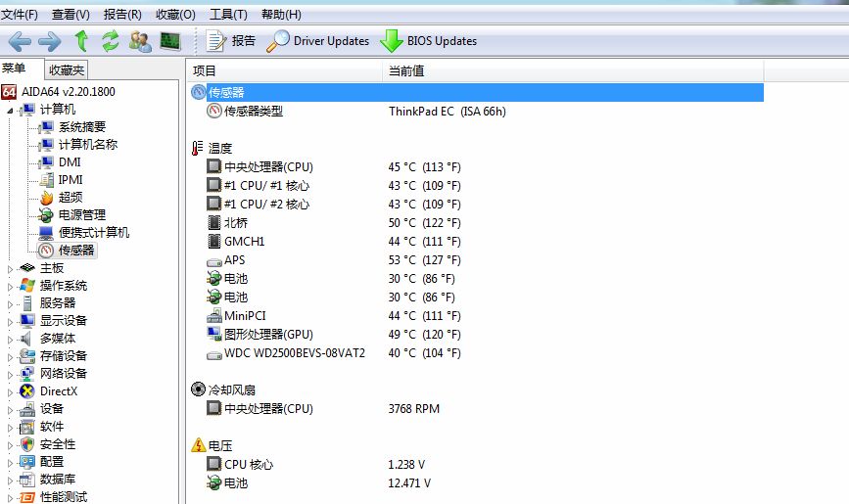Click the Forward navigation arrow

coord(50,41)
